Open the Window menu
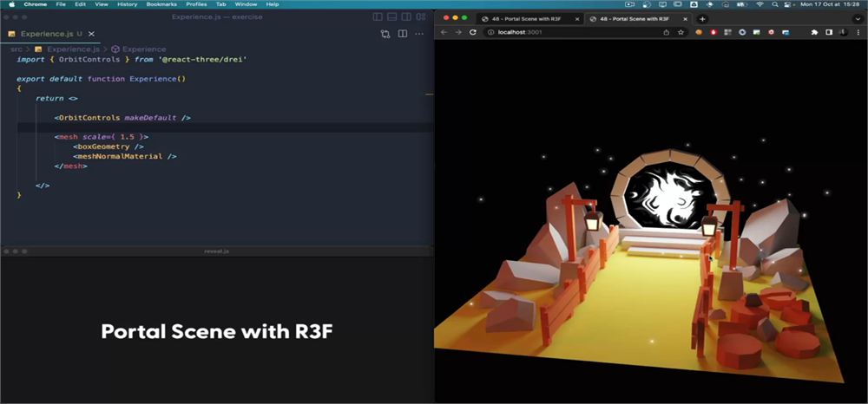The image size is (868, 404). 246,4
